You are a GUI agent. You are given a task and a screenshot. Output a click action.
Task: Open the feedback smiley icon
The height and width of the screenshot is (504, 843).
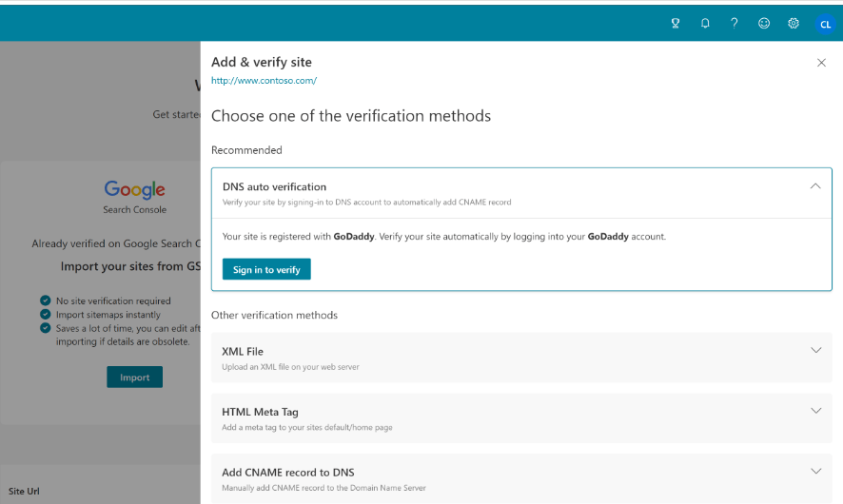pyautogui.click(x=764, y=24)
